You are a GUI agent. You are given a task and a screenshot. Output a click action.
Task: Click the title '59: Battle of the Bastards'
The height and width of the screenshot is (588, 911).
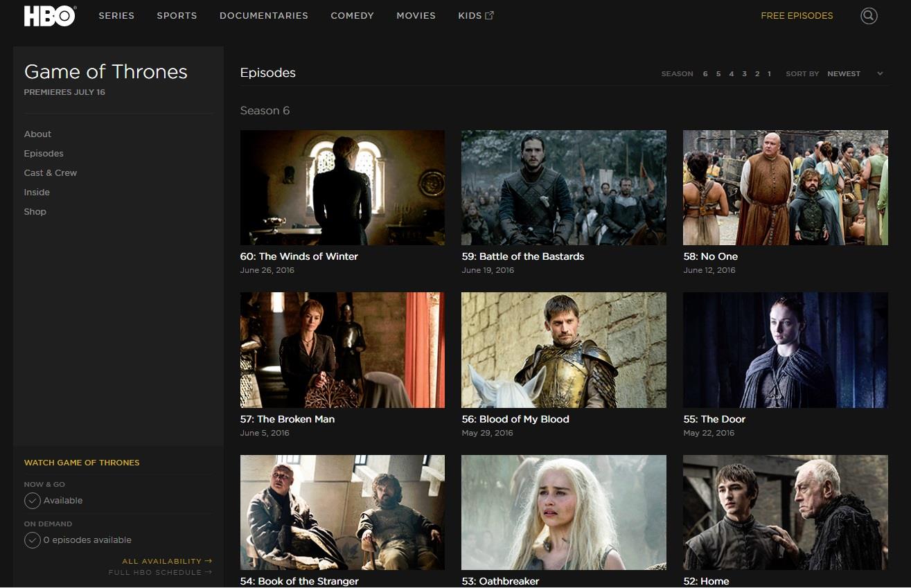(523, 256)
